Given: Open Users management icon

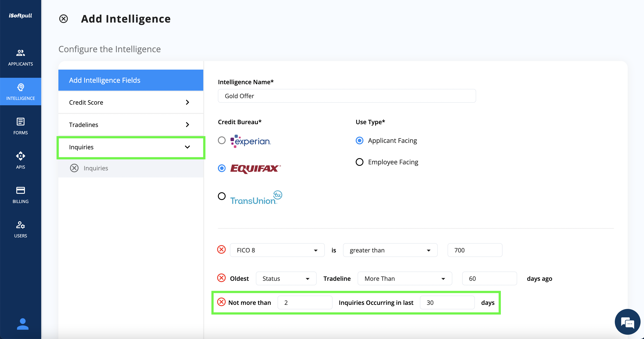Looking at the screenshot, I should 20,225.
